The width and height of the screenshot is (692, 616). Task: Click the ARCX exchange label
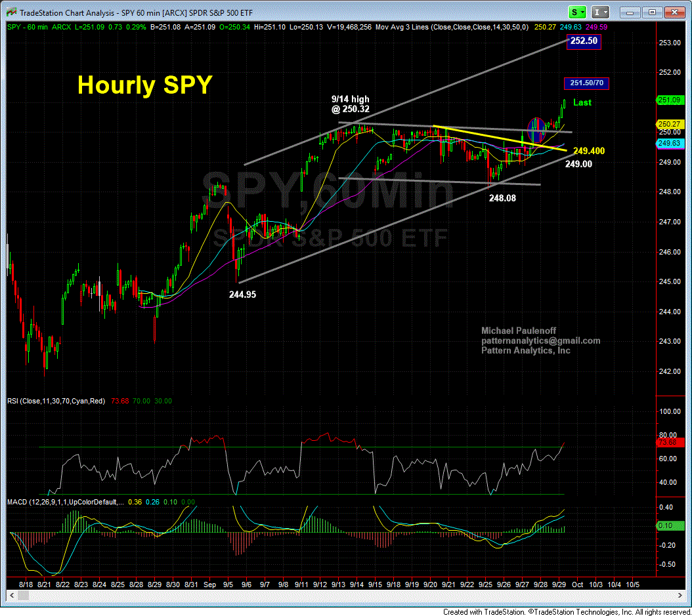[61, 28]
